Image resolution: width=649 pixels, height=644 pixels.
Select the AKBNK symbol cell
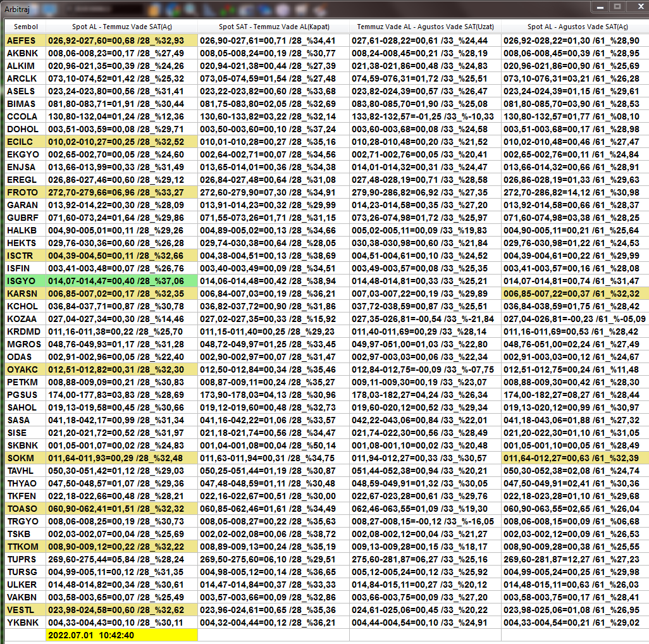pyautogui.click(x=25, y=53)
